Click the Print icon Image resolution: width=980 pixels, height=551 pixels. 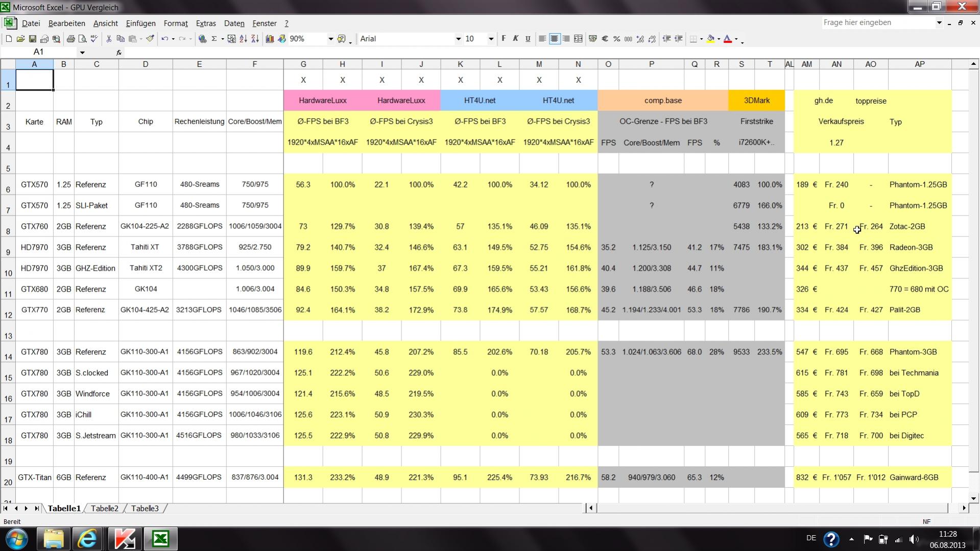pyautogui.click(x=70, y=39)
